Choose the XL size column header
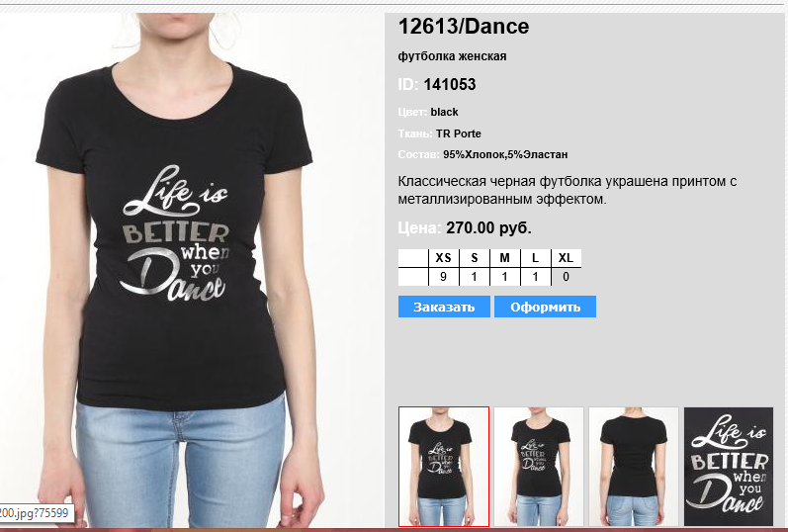This screenshot has height=532, width=788. 566,258
